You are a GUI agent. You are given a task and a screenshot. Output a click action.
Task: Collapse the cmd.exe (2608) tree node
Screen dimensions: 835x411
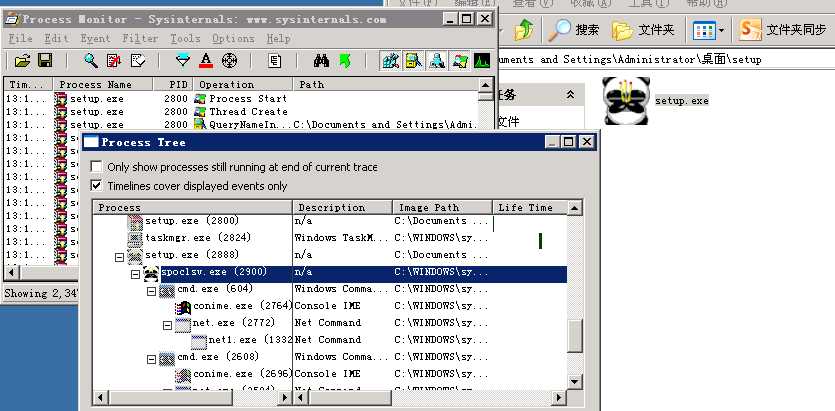(x=152, y=359)
